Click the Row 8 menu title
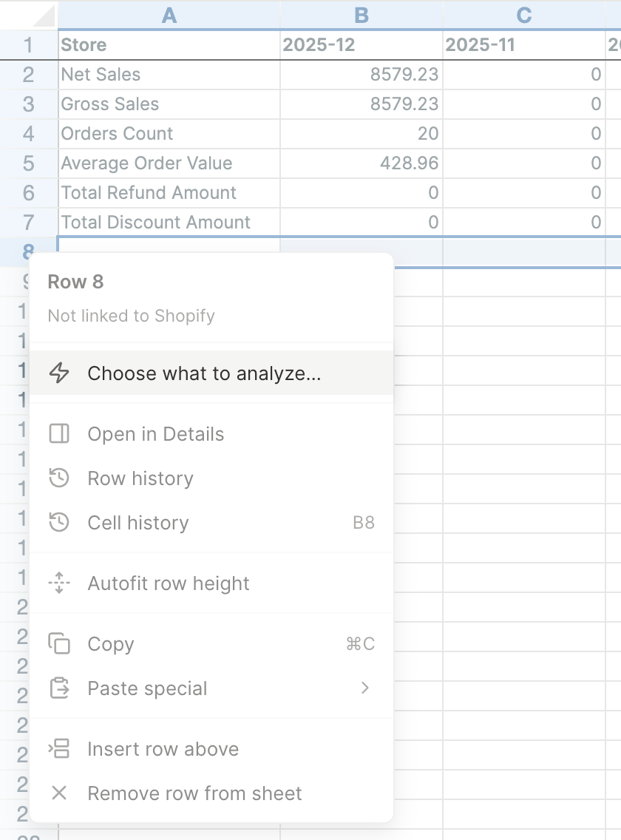Viewport: 621px width, 840px height. pos(75,282)
